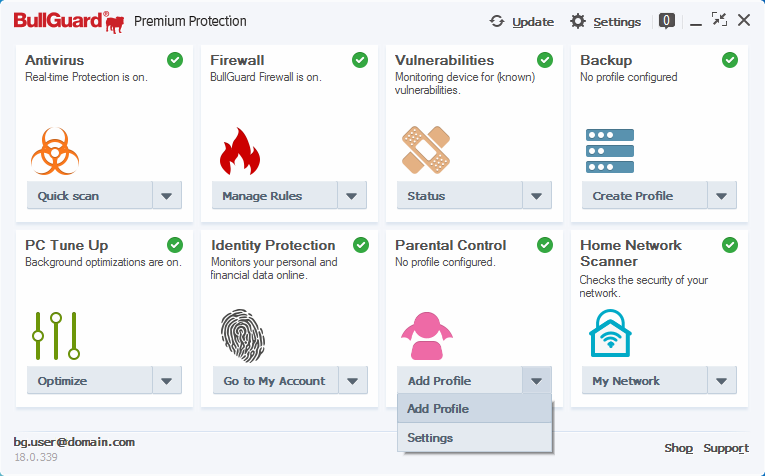Click the green status check on Backup
This screenshot has height=476, width=765.
[x=730, y=60]
